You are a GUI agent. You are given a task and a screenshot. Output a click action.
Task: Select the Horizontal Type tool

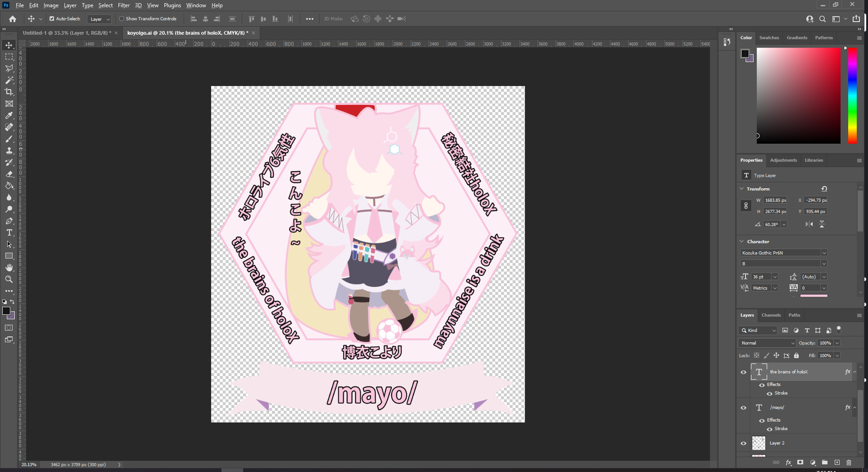(9, 232)
